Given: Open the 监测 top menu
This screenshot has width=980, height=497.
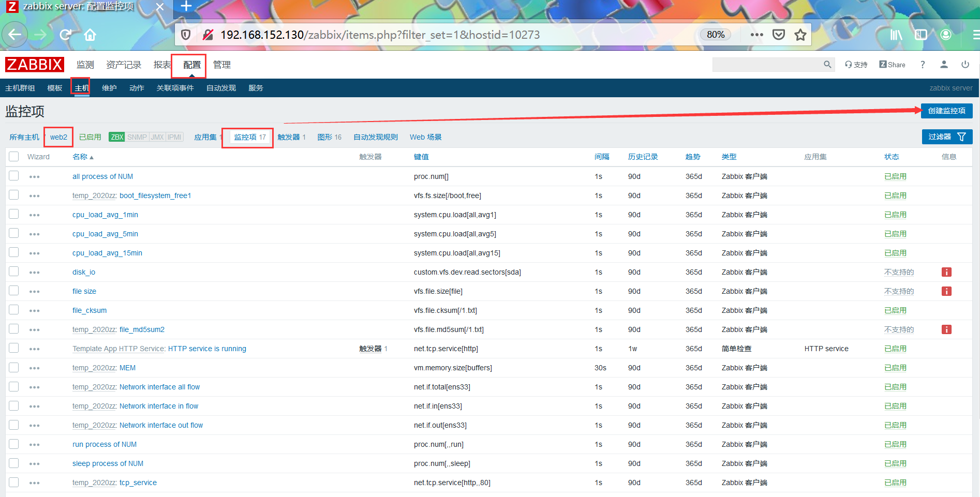Looking at the screenshot, I should coord(85,65).
